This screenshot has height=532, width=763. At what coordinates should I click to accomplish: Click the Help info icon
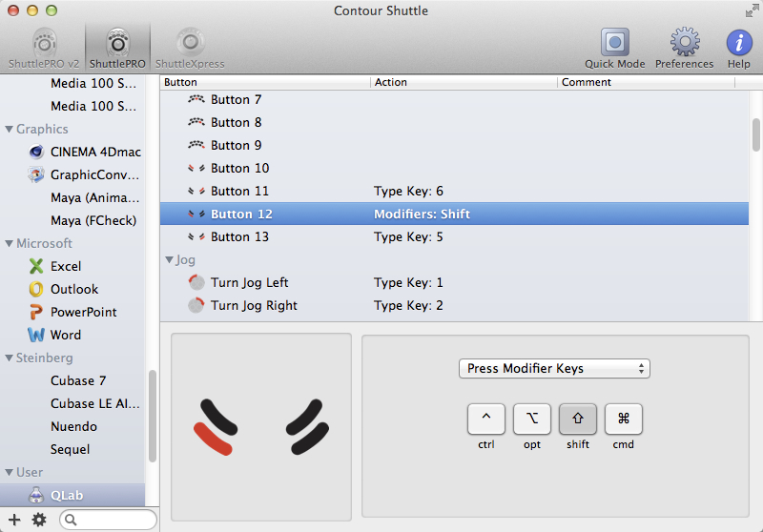738,44
